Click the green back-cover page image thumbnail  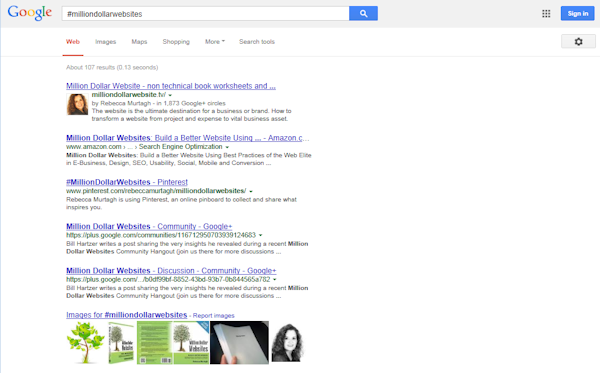click(x=154, y=342)
